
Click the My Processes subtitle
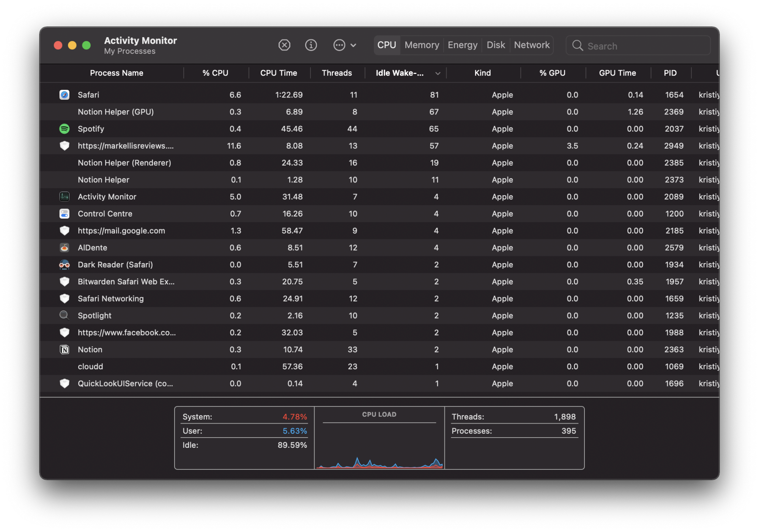pos(130,51)
